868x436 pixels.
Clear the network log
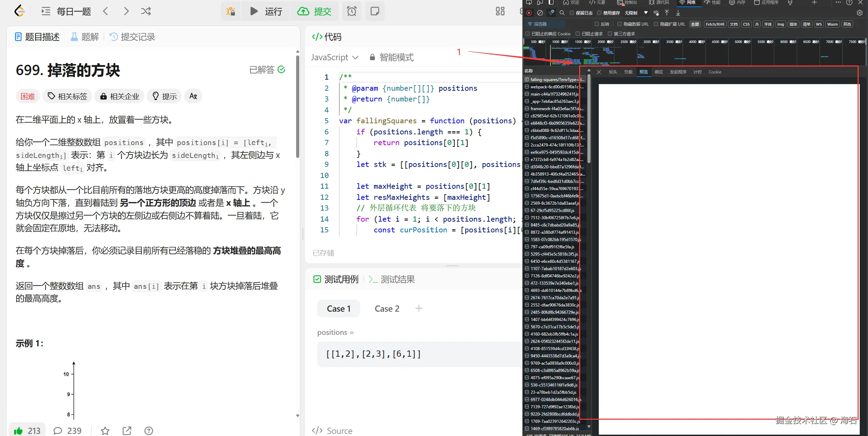click(x=540, y=13)
